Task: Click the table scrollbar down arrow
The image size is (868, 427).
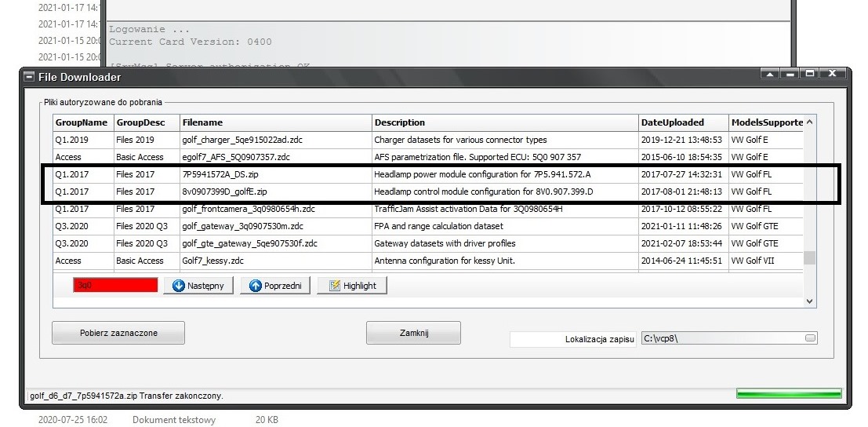Action: [810, 301]
